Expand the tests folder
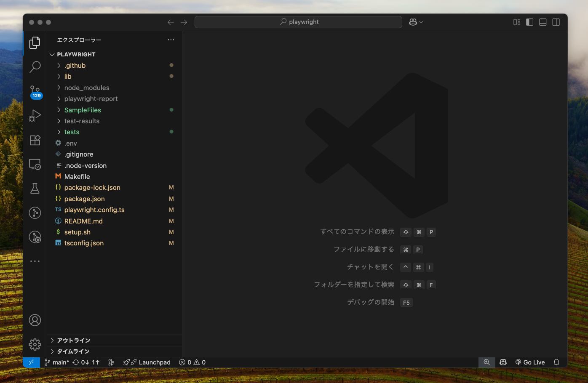Image resolution: width=588 pixels, height=383 pixels. [x=72, y=132]
